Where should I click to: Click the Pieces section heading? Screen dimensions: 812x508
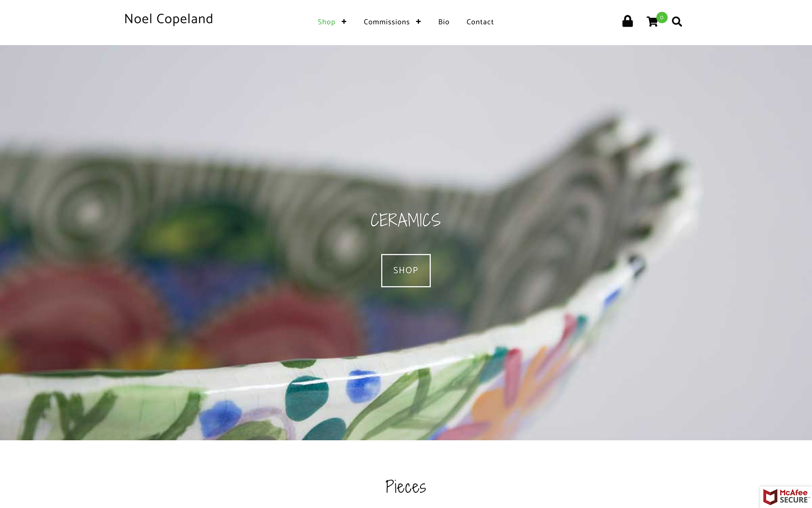tap(406, 487)
